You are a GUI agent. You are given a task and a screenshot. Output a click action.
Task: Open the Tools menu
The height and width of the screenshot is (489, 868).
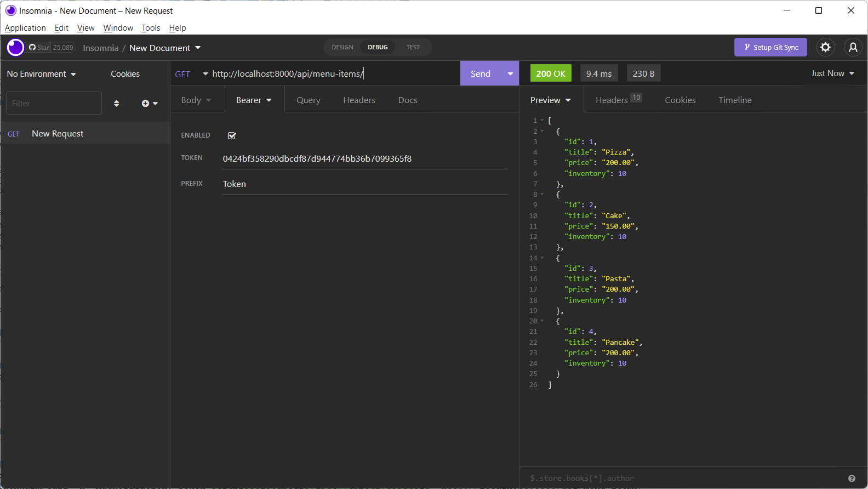tap(151, 28)
